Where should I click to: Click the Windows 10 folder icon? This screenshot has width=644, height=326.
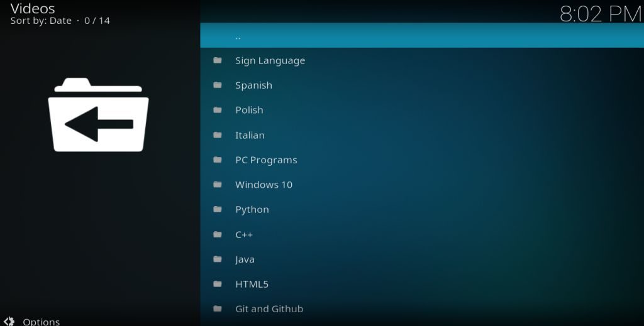pos(217,185)
